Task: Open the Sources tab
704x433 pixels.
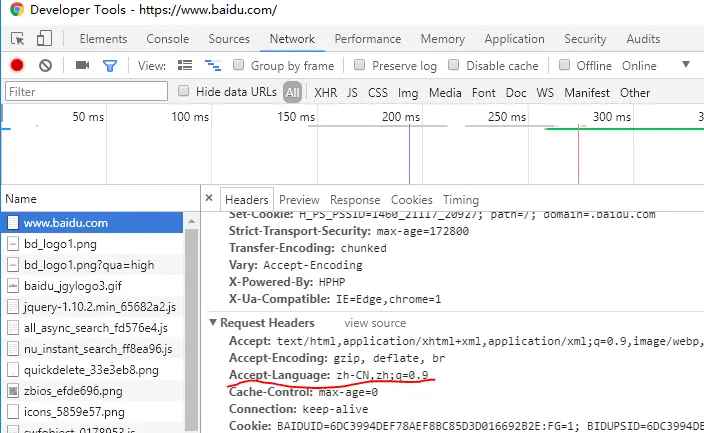Action: point(229,39)
